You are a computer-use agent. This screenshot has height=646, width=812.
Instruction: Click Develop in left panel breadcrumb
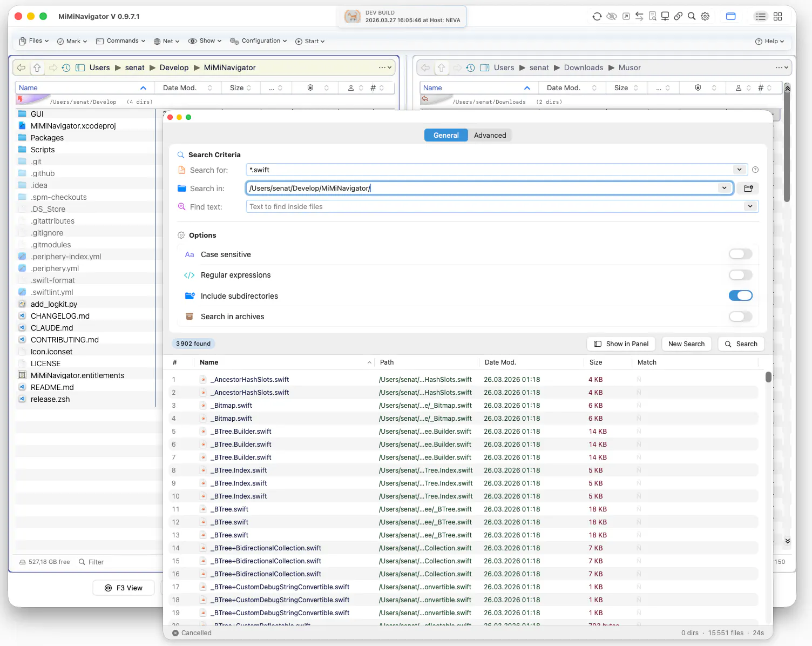pos(174,68)
